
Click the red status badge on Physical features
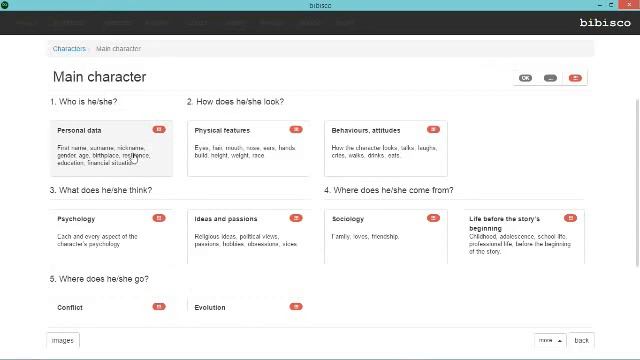point(296,129)
